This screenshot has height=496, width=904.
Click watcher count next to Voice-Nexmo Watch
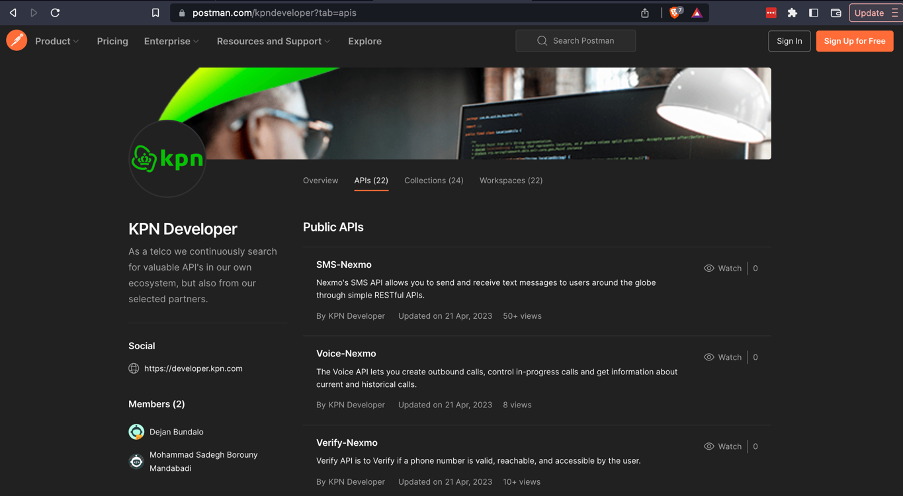click(x=755, y=357)
